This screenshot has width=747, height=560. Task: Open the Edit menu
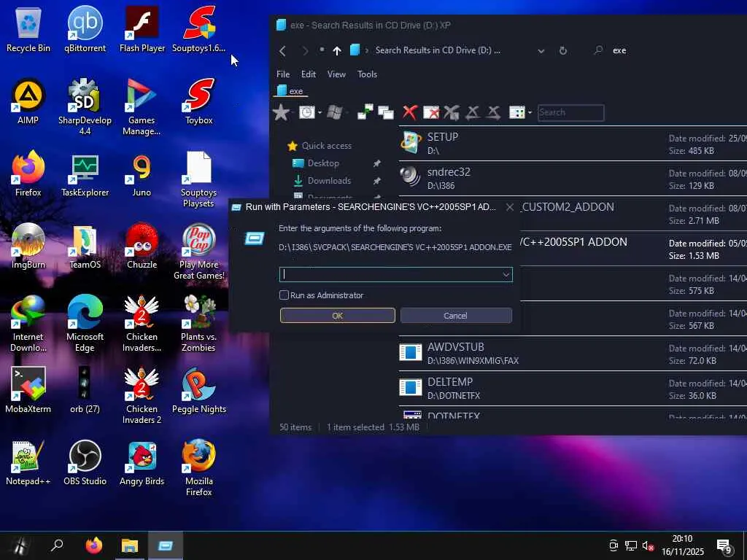309,74
